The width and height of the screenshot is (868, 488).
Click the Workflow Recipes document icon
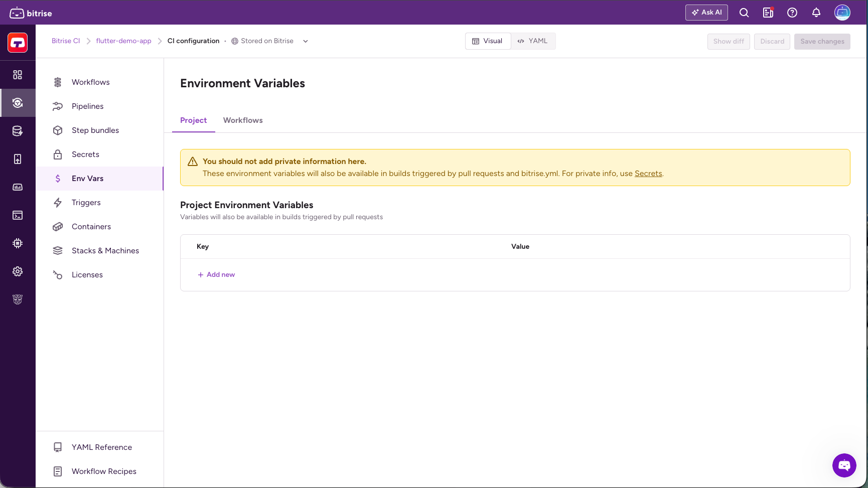pyautogui.click(x=58, y=471)
